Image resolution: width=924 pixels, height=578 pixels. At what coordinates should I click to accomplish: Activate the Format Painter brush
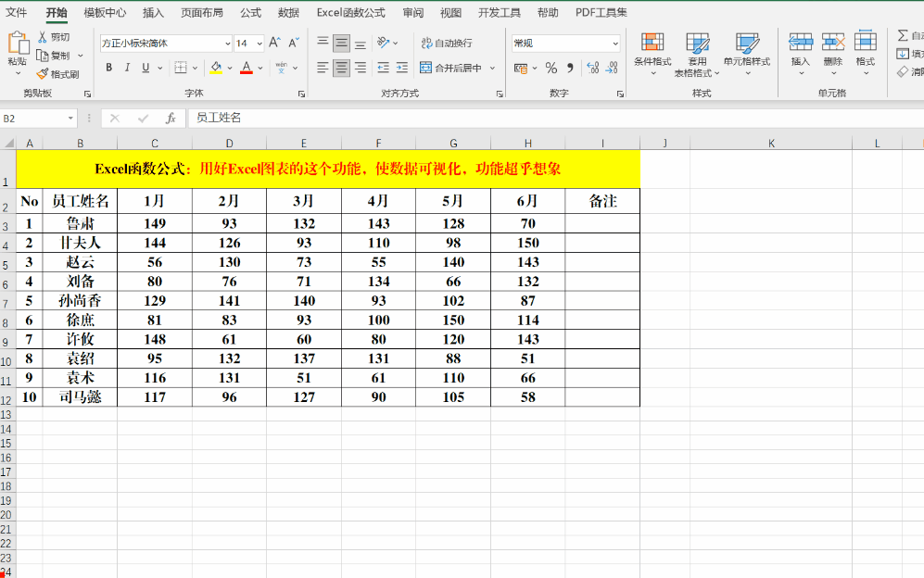click(x=43, y=74)
